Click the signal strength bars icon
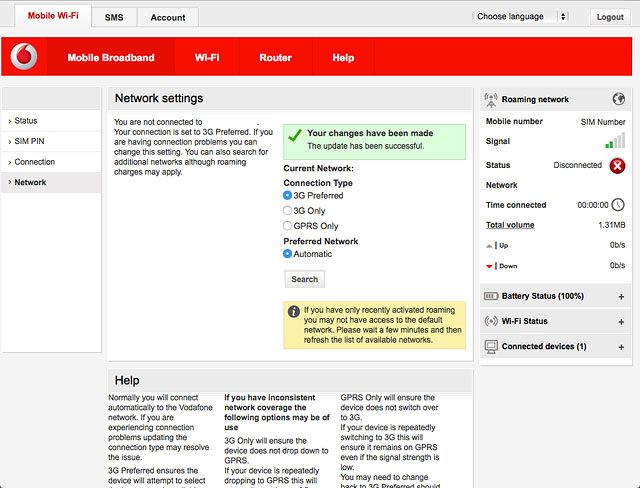 tap(615, 142)
